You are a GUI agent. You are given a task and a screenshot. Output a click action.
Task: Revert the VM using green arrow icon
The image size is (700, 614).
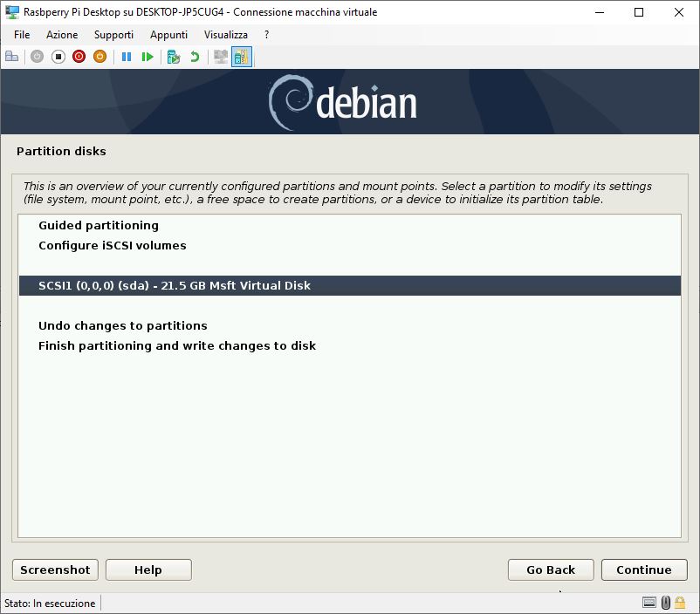point(195,57)
